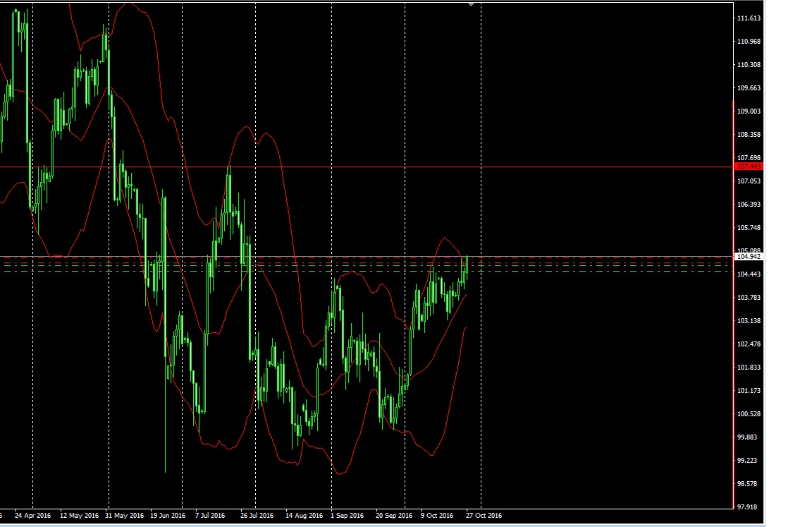This screenshot has height=527, width=812.
Task: Select the 111.613 price scale value
Action: (749, 18)
